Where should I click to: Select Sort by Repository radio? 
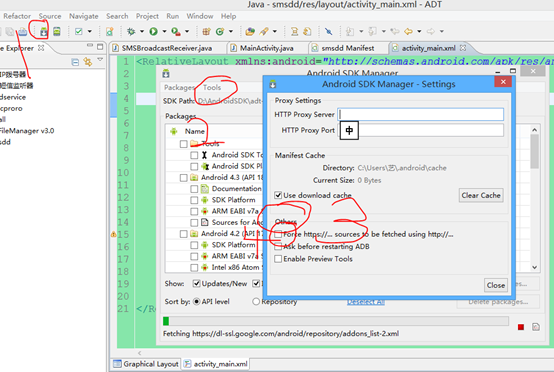(x=256, y=302)
